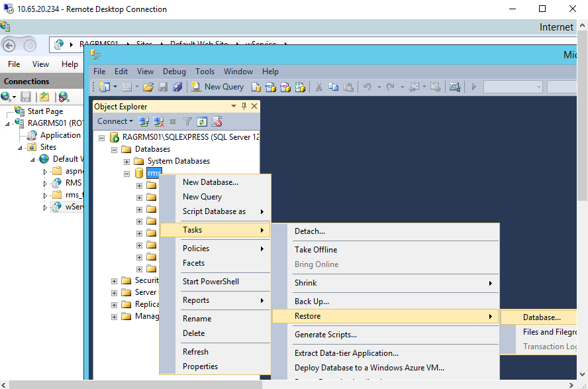Select Start PowerShell menu entry
588x389 pixels.
coord(215,282)
